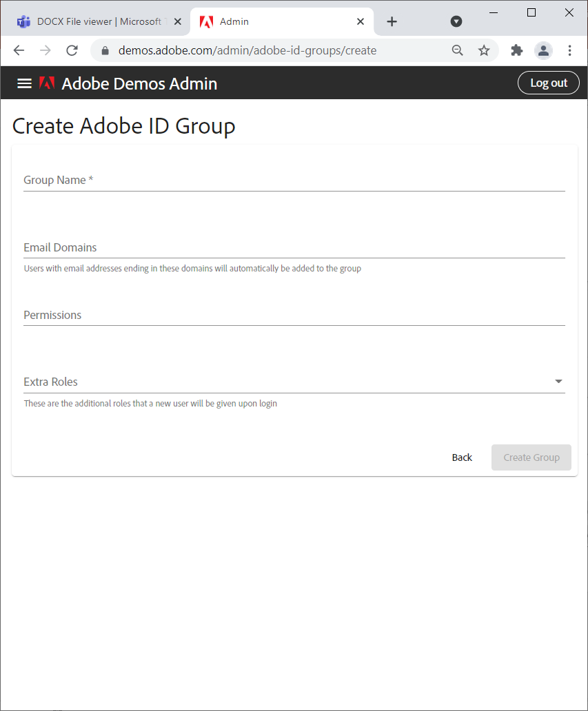Open the tab search dropdown in Chrome
588x711 pixels.
(x=456, y=21)
